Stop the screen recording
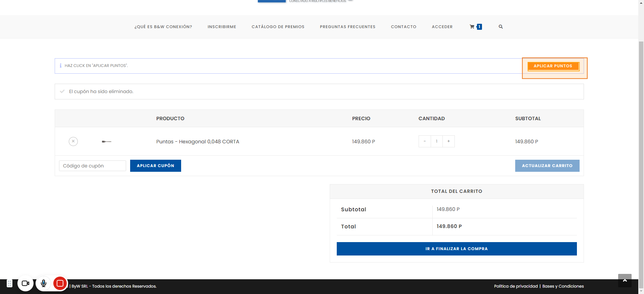 60,283
